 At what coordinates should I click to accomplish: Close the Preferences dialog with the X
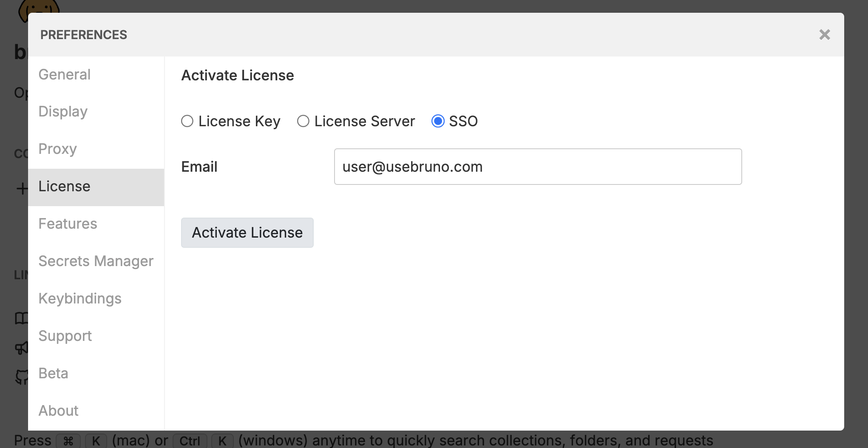824,34
